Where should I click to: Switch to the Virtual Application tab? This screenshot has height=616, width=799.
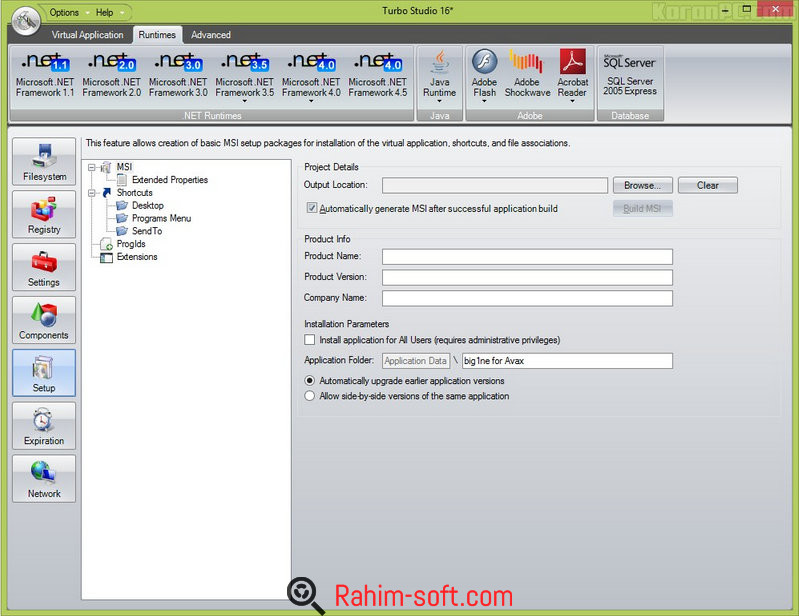(87, 35)
